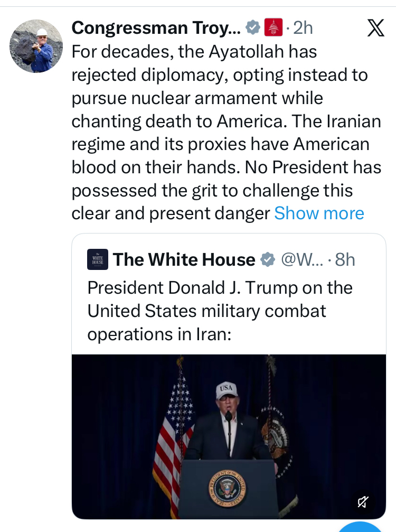Unmute the video using the speaker icon
The image size is (396, 532).
[363, 501]
